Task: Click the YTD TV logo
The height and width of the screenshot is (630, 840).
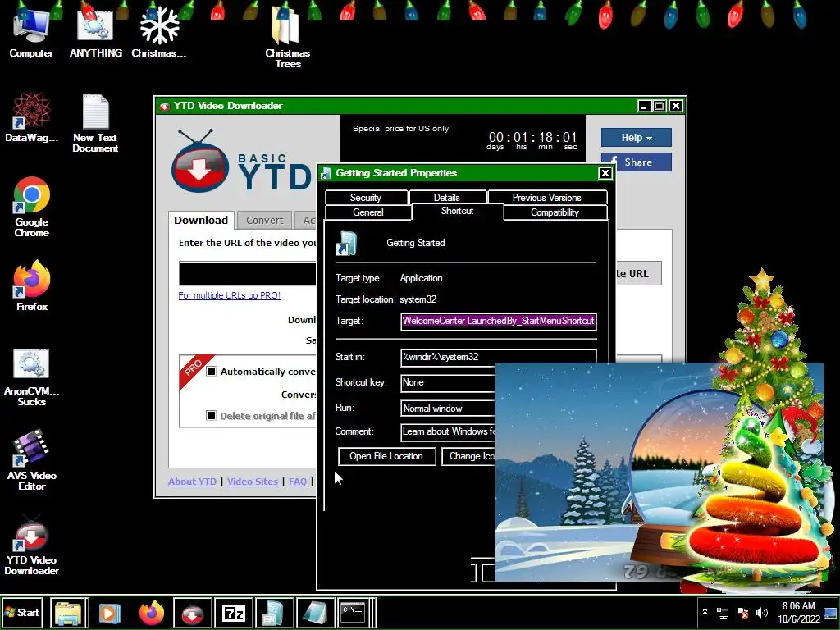Action: tap(199, 162)
